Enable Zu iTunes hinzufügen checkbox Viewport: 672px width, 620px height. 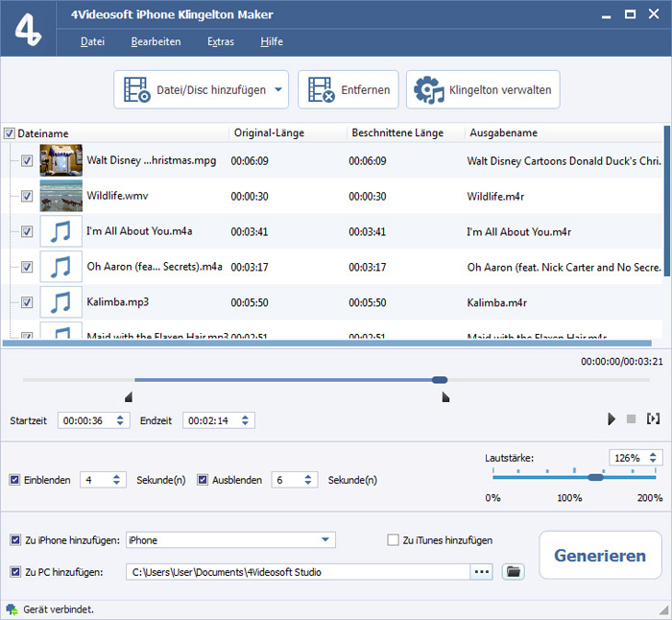tap(393, 540)
